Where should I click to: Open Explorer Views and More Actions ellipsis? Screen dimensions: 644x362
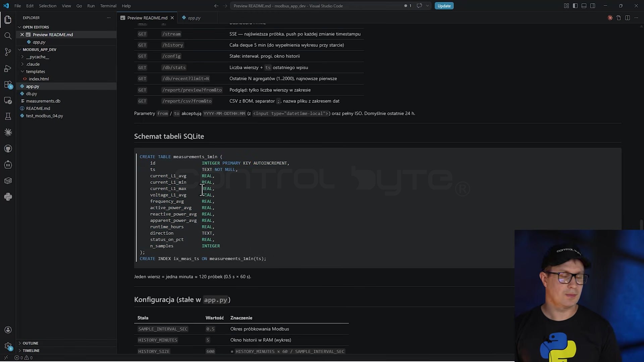[109, 18]
